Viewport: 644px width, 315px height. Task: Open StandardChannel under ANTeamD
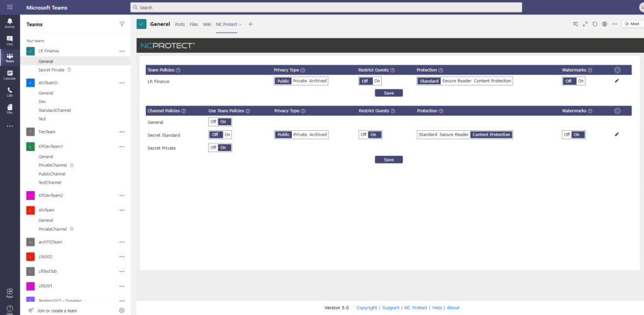pyautogui.click(x=55, y=110)
